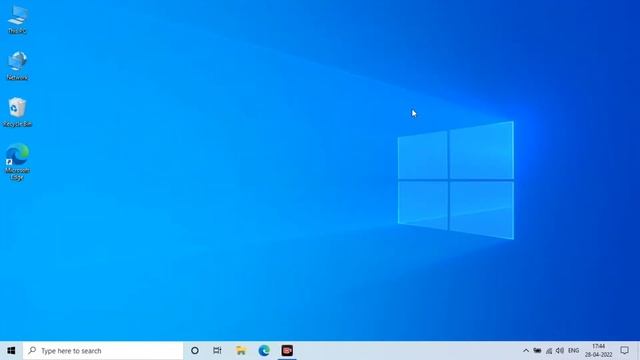This screenshot has width=640, height=360.
Task: Open the Action Center notifications icon
Action: pyautogui.click(x=624, y=351)
